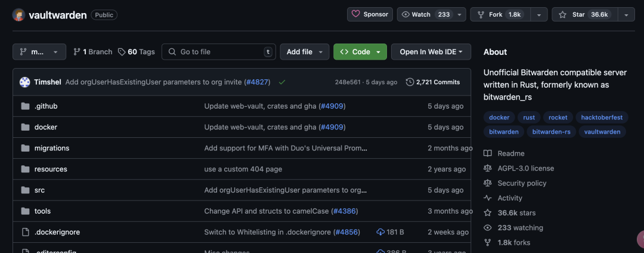Open the Open In Web IDE dropdown

[x=431, y=52]
